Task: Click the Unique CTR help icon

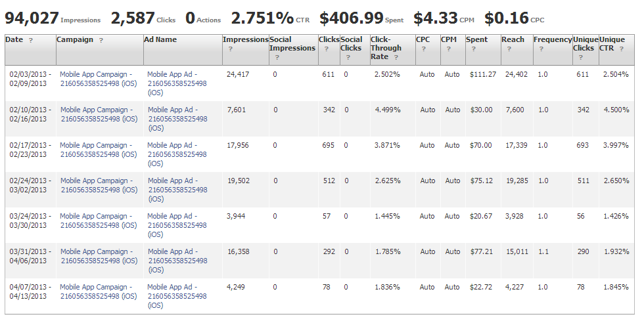Action: pyautogui.click(x=620, y=49)
